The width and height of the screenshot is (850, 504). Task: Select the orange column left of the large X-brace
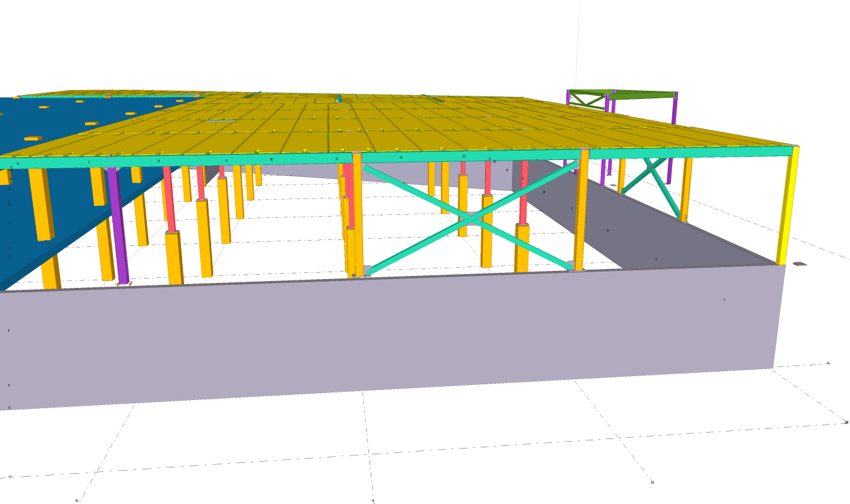tap(358, 214)
